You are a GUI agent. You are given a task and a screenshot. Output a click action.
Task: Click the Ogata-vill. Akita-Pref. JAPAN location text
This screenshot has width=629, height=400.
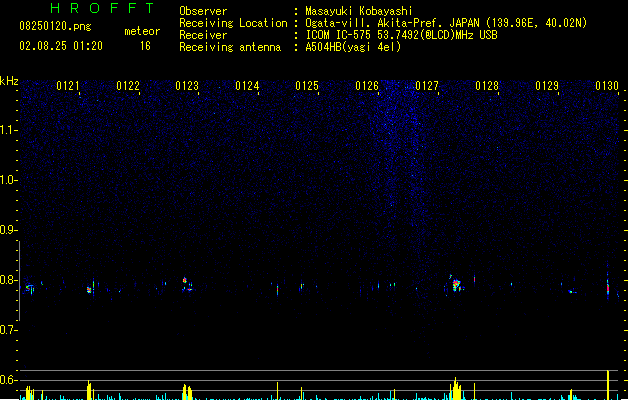click(446, 23)
